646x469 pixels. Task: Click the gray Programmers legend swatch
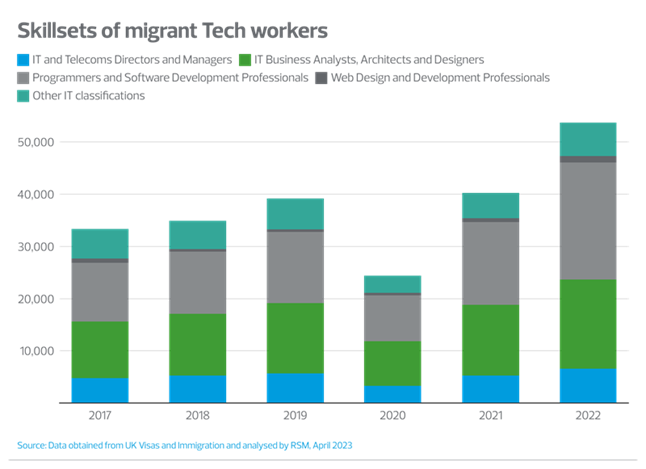pos(23,78)
